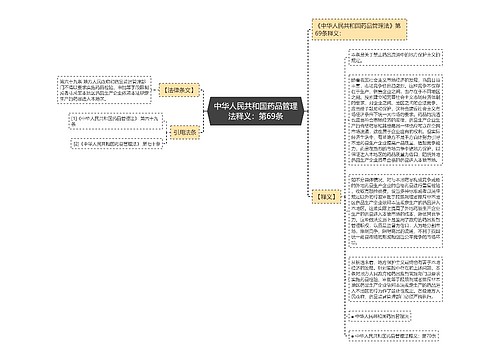
Task: Click the third paragraph box under 【释义】
Action: (395, 211)
